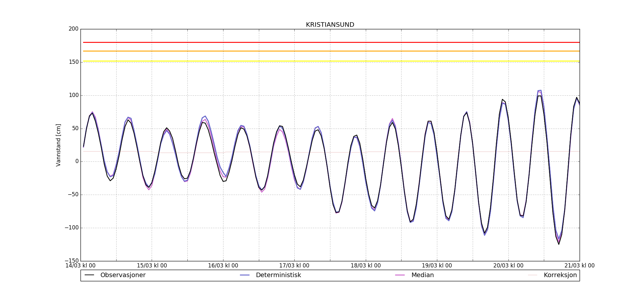Click the blue Deterministisk legend line sample

point(245,275)
